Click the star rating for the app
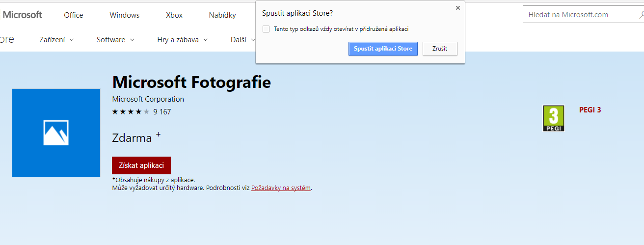This screenshot has height=245, width=644. [131, 112]
